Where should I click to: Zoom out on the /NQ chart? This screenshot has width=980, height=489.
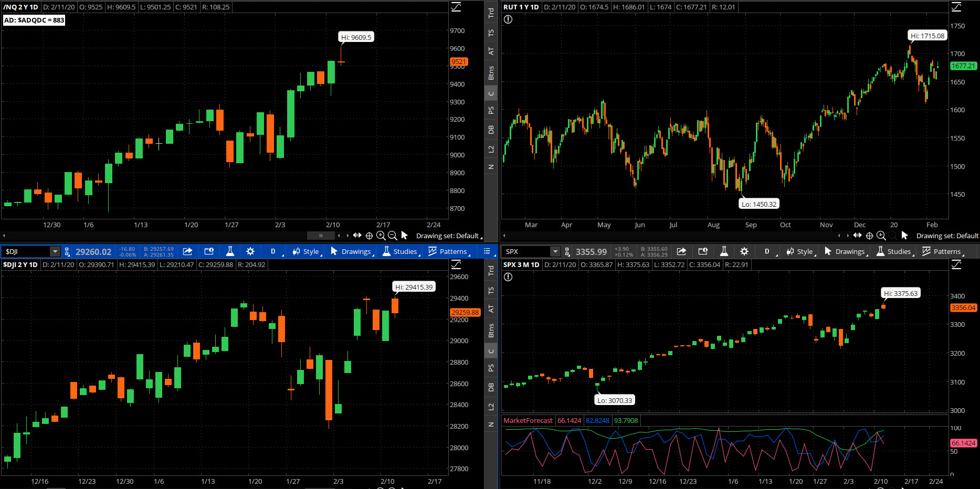coord(392,236)
